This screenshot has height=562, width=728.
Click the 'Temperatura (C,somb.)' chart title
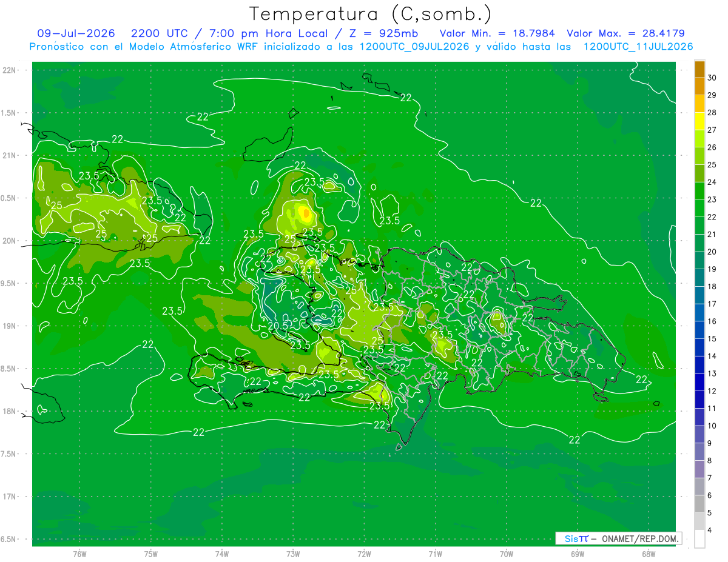[x=371, y=14]
